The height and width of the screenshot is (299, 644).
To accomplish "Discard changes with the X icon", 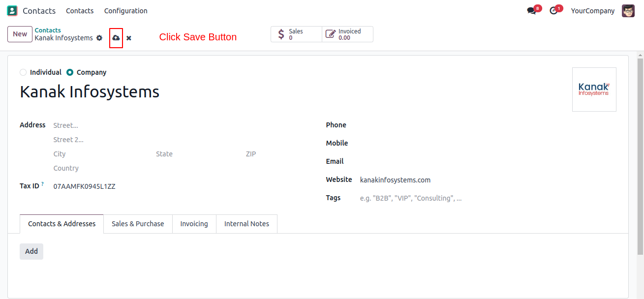I will [129, 38].
